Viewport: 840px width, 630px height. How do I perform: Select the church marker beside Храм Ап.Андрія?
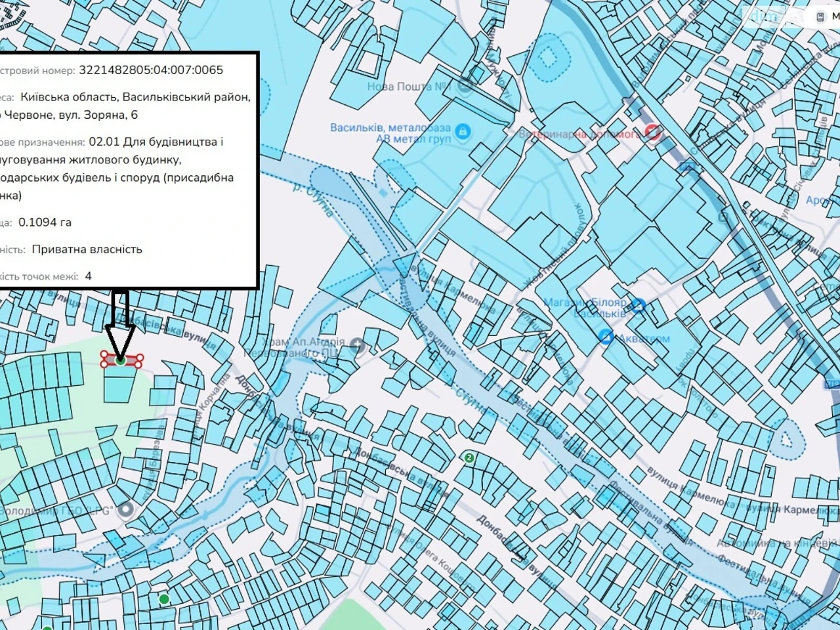coord(358,345)
